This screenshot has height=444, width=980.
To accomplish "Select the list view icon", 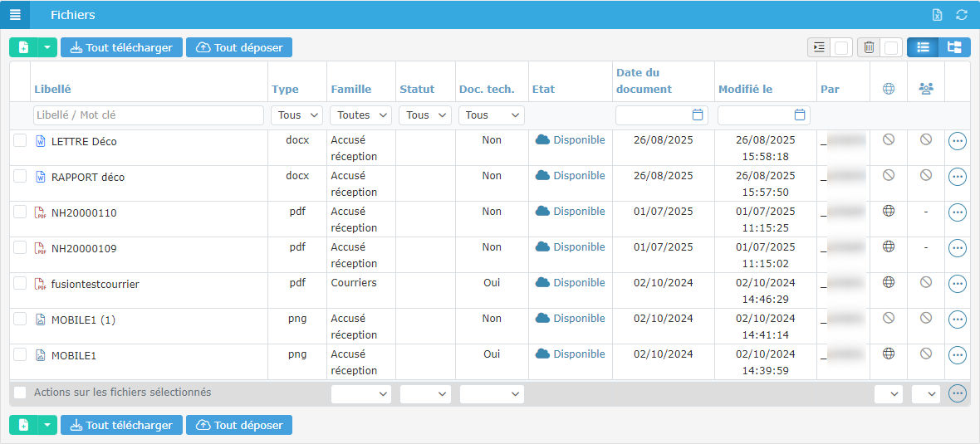I will (x=923, y=47).
